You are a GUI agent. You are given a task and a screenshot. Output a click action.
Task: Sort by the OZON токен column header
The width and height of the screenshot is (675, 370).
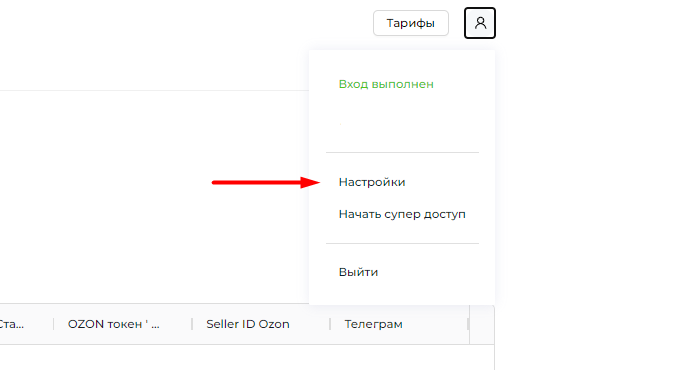[x=114, y=324]
